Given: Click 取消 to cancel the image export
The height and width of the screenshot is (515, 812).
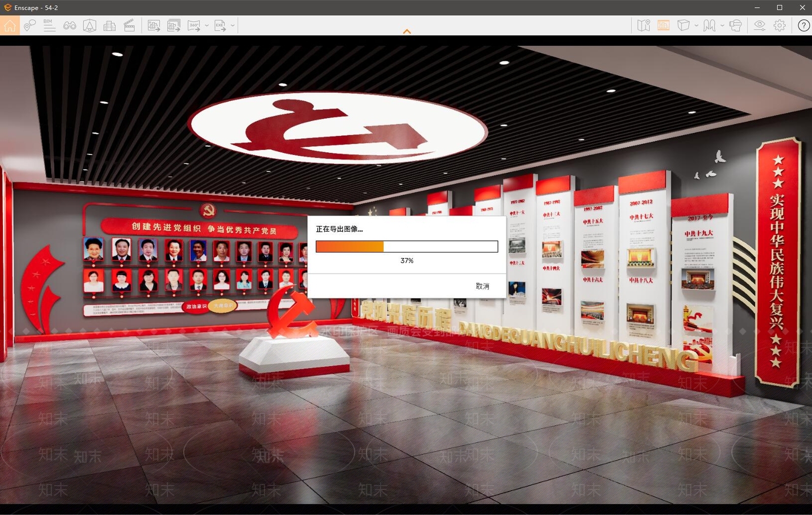Looking at the screenshot, I should (x=483, y=286).
